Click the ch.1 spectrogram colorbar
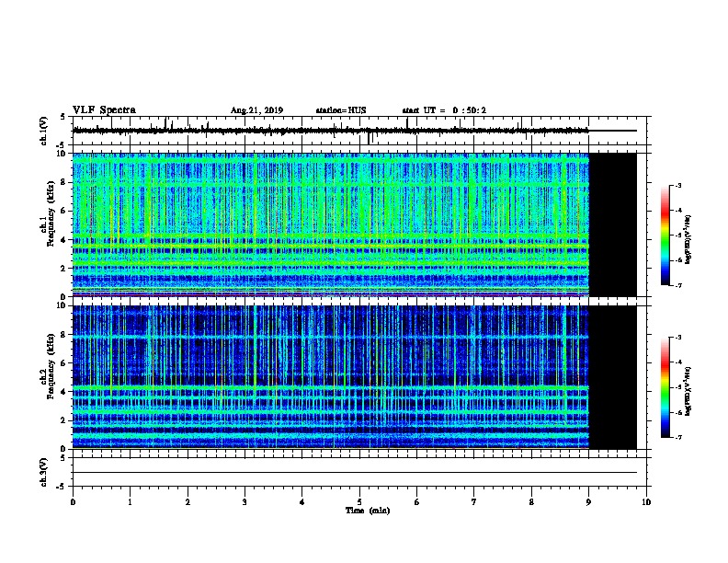The image size is (728, 563). (665, 236)
